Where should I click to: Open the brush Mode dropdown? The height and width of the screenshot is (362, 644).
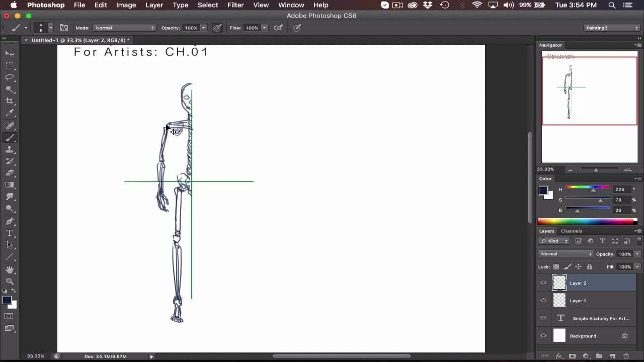click(x=124, y=28)
